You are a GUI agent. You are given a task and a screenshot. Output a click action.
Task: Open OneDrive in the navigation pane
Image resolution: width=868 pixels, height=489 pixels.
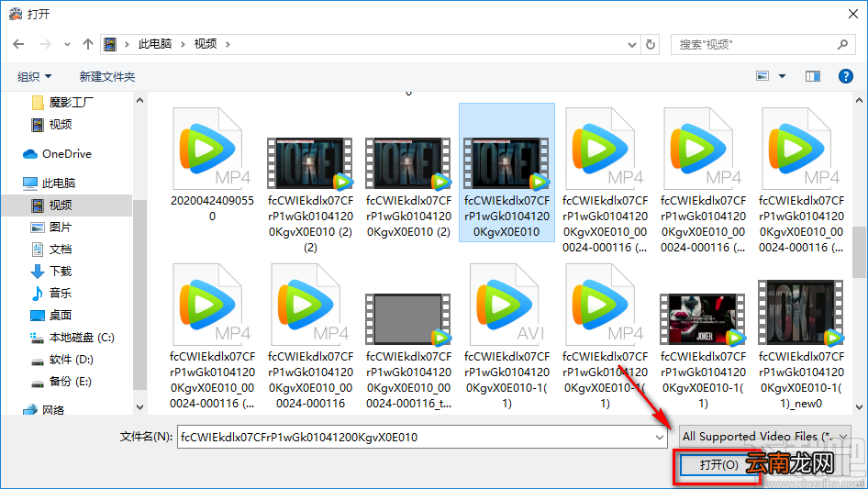pos(57,154)
